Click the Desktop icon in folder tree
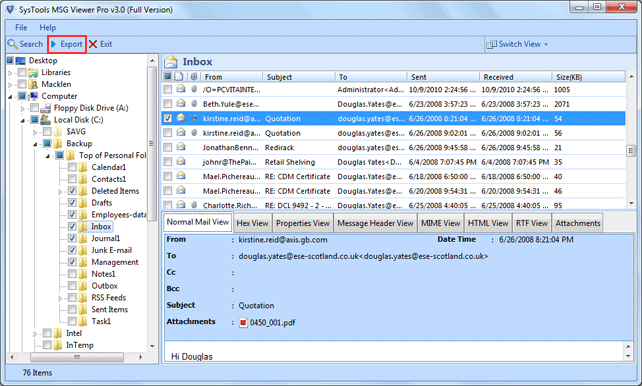The width and height of the screenshot is (642, 386). [x=20, y=61]
